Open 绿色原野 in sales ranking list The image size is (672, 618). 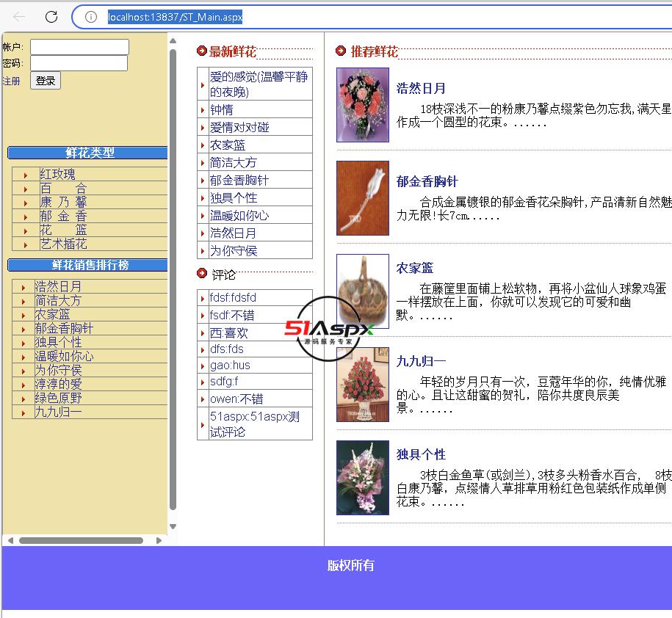pos(58,397)
